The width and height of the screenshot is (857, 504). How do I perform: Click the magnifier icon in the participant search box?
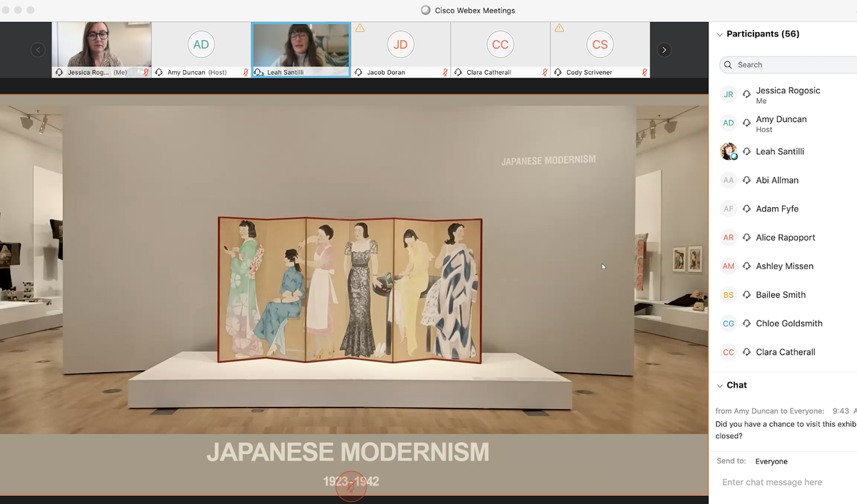pos(728,64)
